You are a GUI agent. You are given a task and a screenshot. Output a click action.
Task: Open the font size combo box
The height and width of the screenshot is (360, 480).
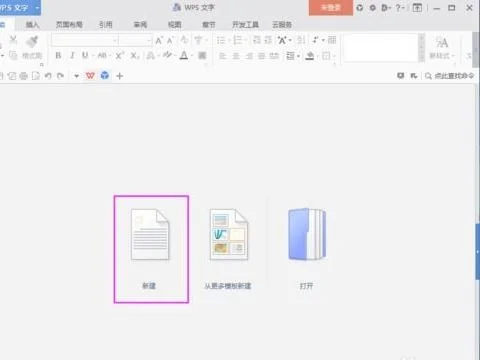(135, 40)
